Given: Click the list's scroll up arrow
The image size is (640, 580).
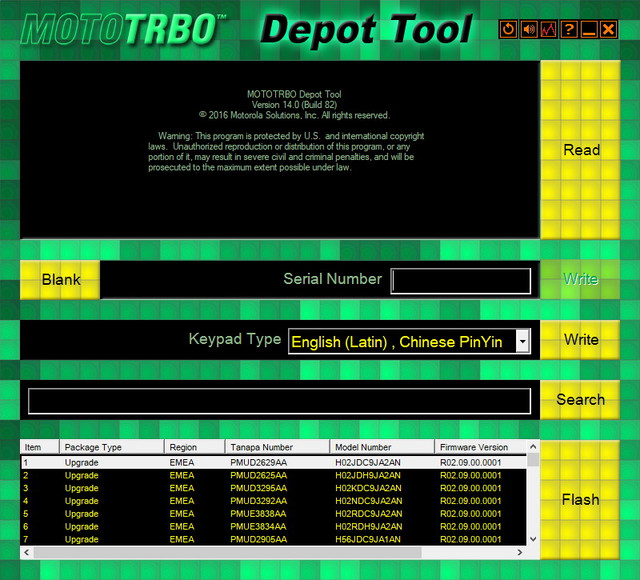Looking at the screenshot, I should pyautogui.click(x=533, y=447).
